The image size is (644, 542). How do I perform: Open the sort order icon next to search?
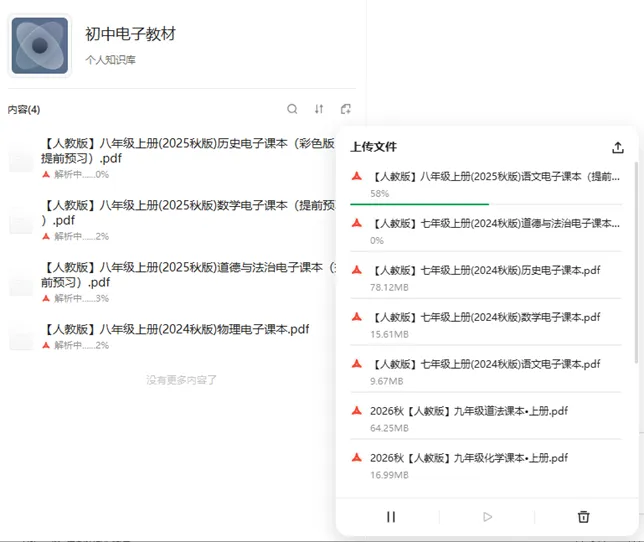319,109
